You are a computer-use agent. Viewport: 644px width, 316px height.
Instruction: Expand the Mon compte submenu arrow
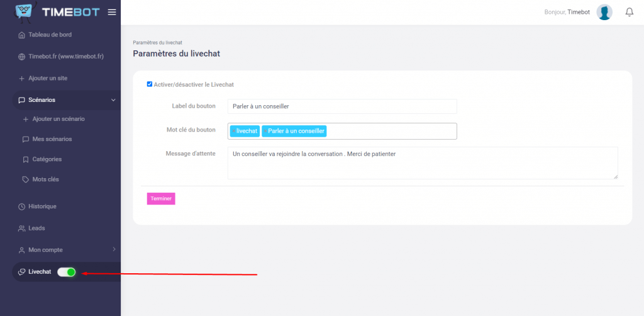pos(114,249)
